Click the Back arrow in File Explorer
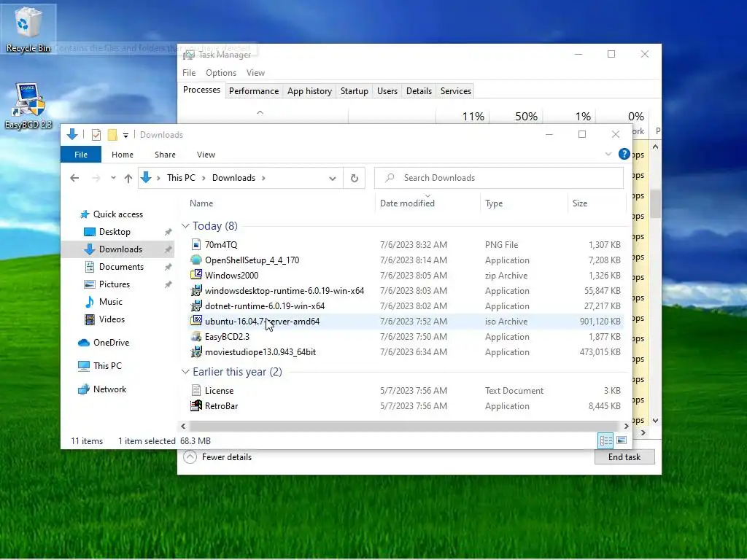This screenshot has height=560, width=747. (74, 178)
